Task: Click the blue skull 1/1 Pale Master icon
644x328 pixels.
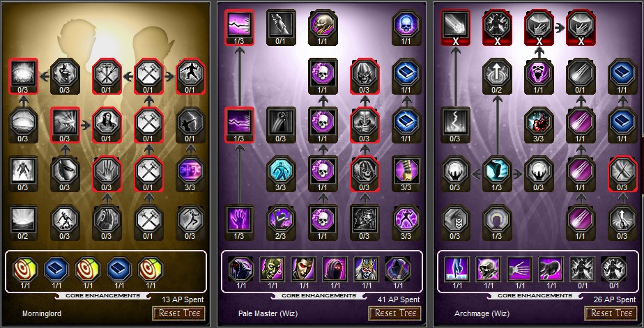Action: point(406,24)
